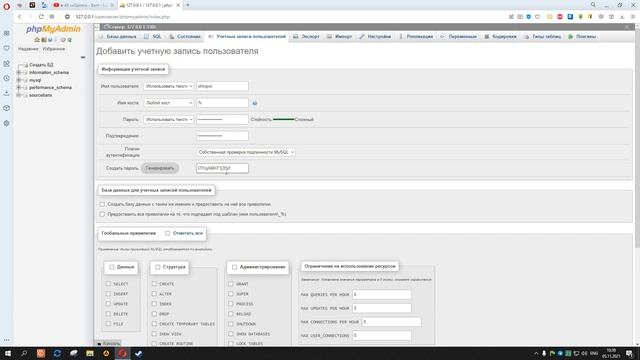Viewport: 640px width, 360px height.
Task: Open Windows Start menu
Action: (x=8, y=353)
